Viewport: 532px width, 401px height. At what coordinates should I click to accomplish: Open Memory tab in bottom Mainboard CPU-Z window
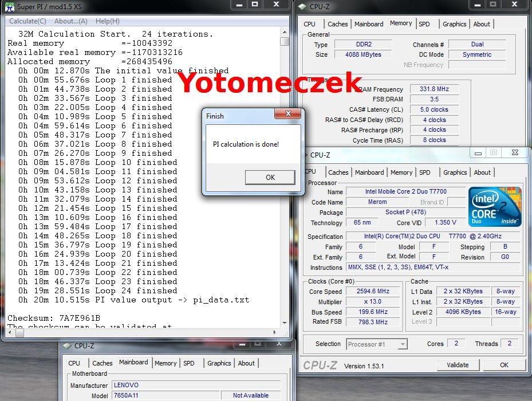[165, 363]
